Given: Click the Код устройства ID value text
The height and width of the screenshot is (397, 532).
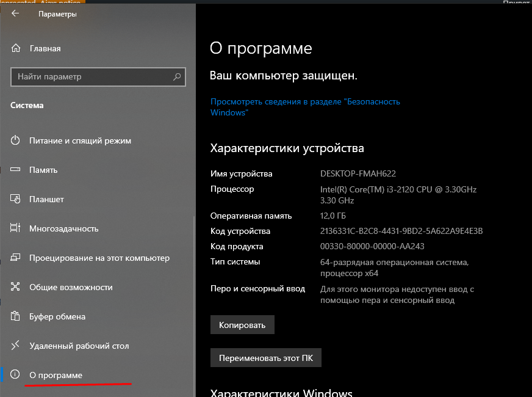Looking at the screenshot, I should coord(401,231).
